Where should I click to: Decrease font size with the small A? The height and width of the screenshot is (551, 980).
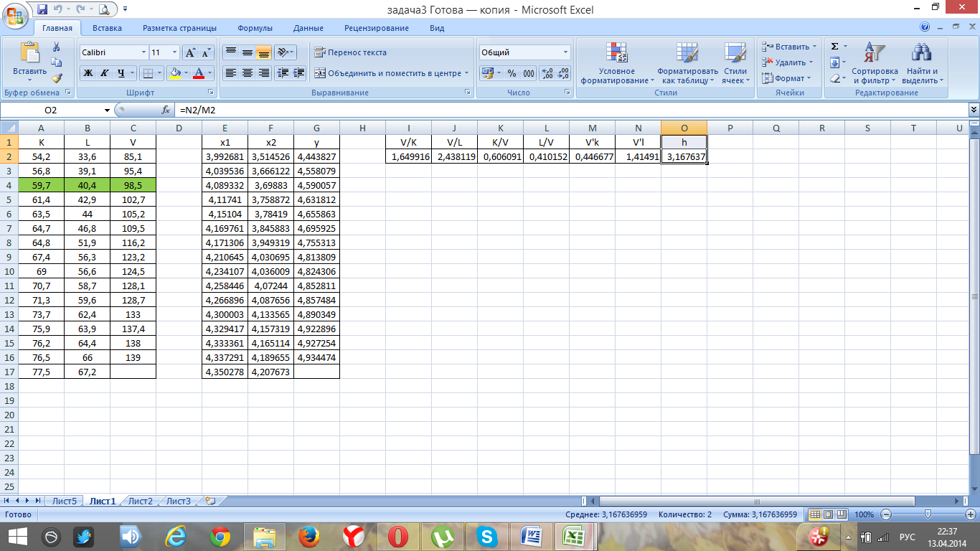coord(206,52)
